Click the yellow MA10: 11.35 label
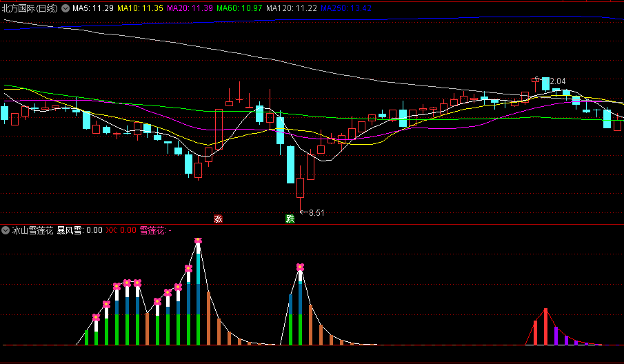Viewport: 624px width, 364px height. click(140, 8)
